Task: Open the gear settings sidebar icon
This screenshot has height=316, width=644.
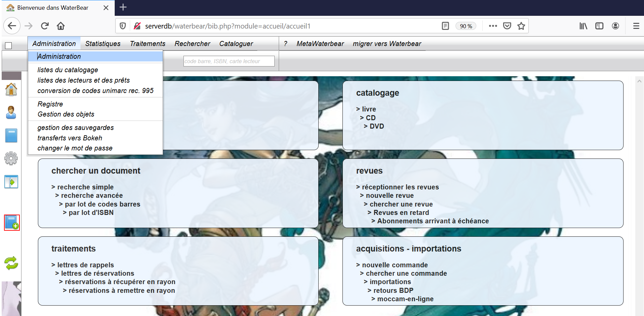Action: tap(11, 158)
